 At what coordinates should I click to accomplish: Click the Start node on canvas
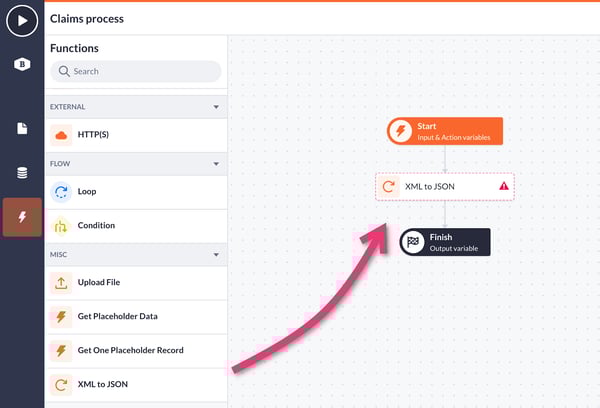point(444,131)
